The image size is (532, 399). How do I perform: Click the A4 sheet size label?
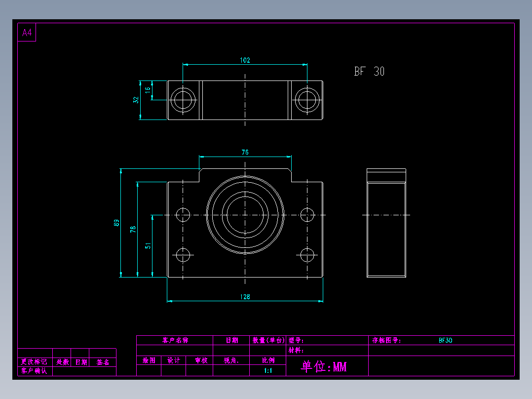pos(27,33)
